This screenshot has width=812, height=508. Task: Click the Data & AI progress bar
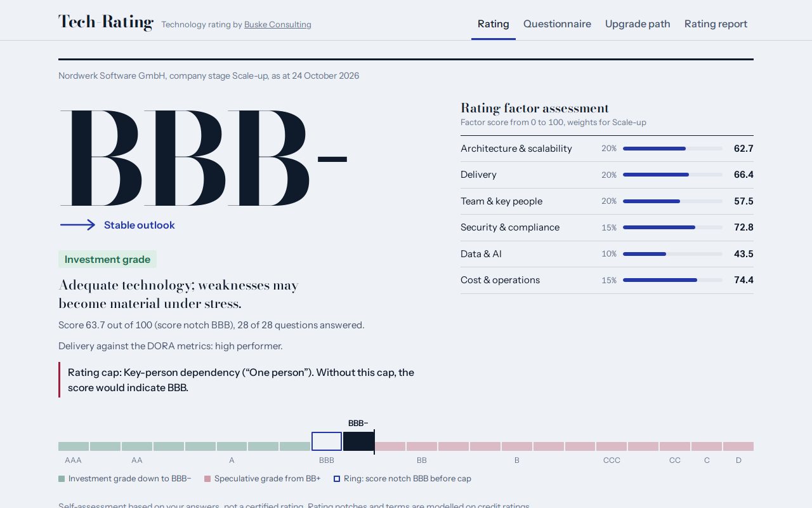click(672, 254)
